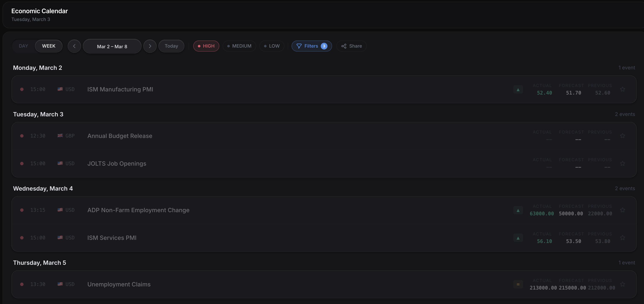The image size is (644, 304).
Task: Click the Share button
Action: pos(351,46)
